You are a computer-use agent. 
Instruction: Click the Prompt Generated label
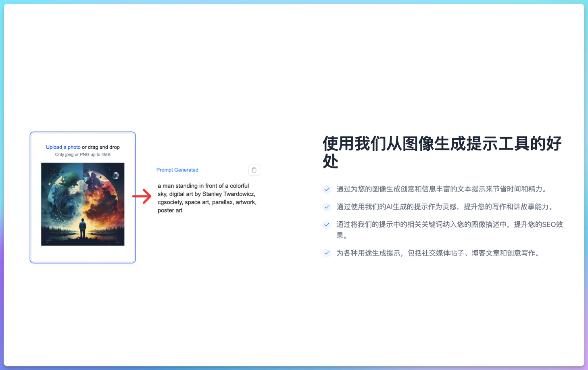[x=177, y=170]
